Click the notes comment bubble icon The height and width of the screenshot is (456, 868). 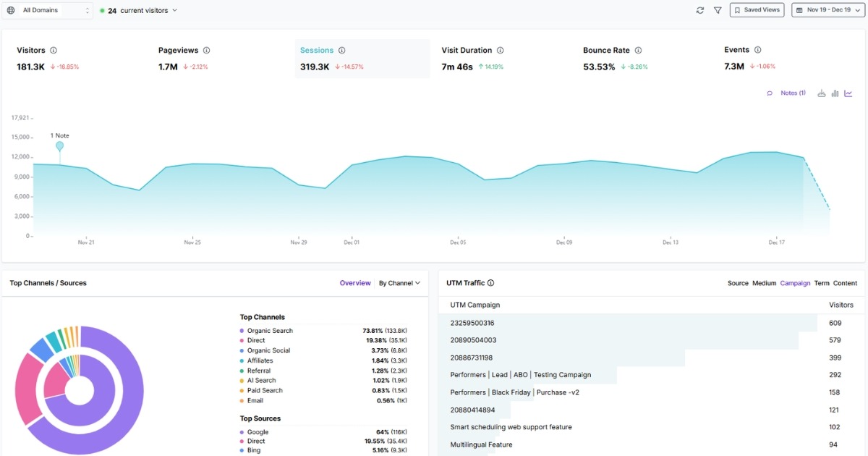[770, 93]
